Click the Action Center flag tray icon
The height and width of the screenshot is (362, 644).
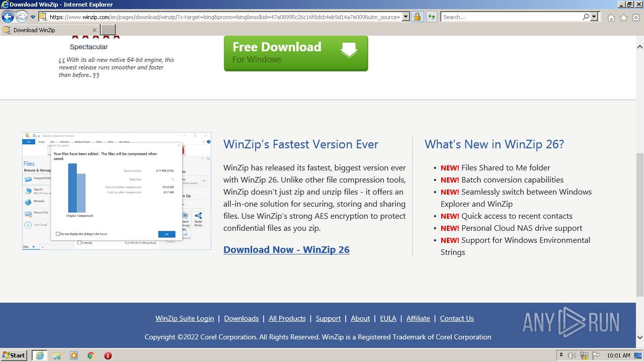(596, 355)
